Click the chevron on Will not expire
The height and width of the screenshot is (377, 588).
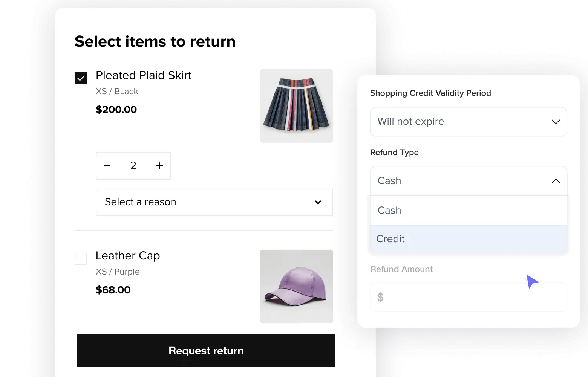tap(556, 122)
